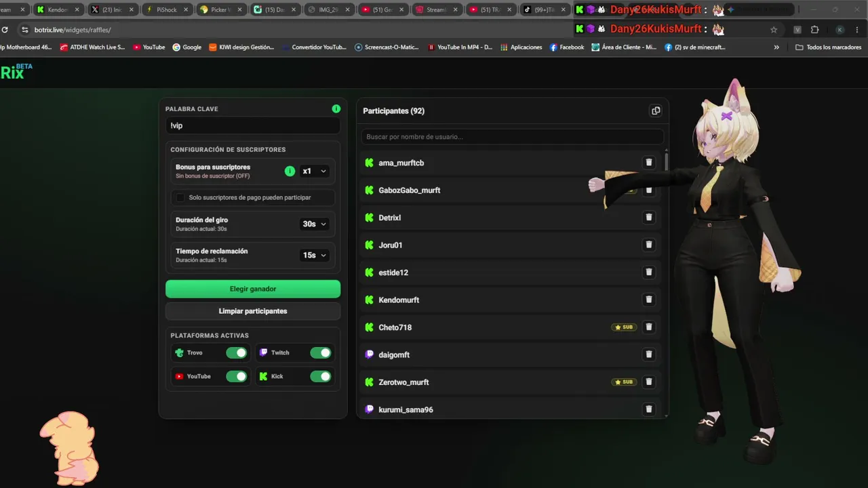868x488 pixels.
Task: Click the participants list scrollbar thumb
Action: tap(667, 161)
